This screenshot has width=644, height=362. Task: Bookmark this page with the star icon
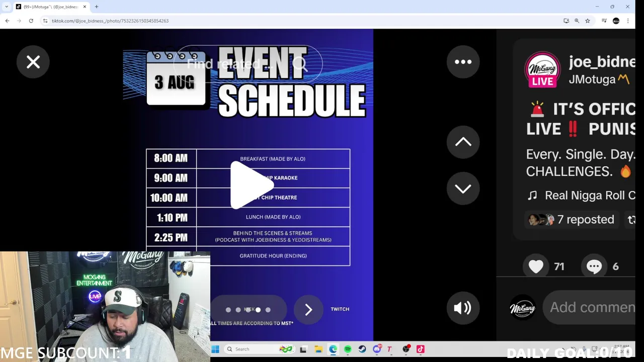tap(587, 21)
